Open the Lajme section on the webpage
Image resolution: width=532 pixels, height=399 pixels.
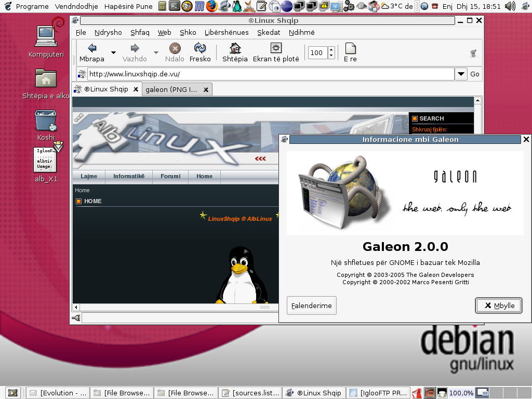[x=89, y=176]
